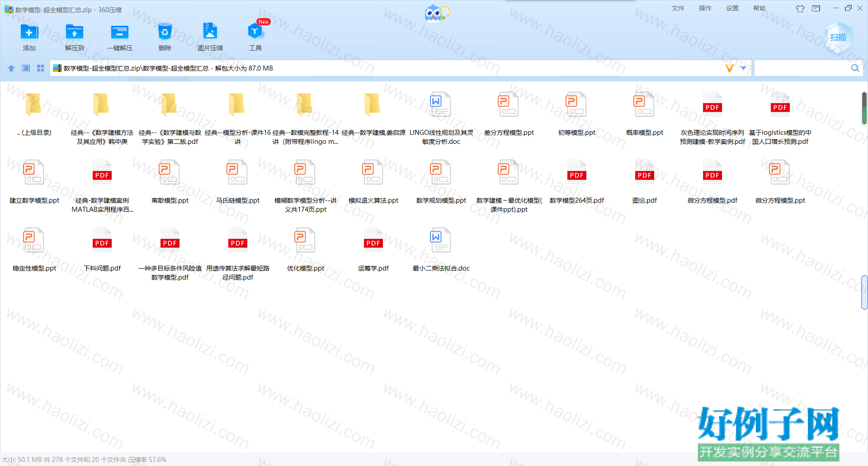Select 数学模型264页.pdf file
Viewport: 868px width, 466px height.
pyautogui.click(x=577, y=182)
